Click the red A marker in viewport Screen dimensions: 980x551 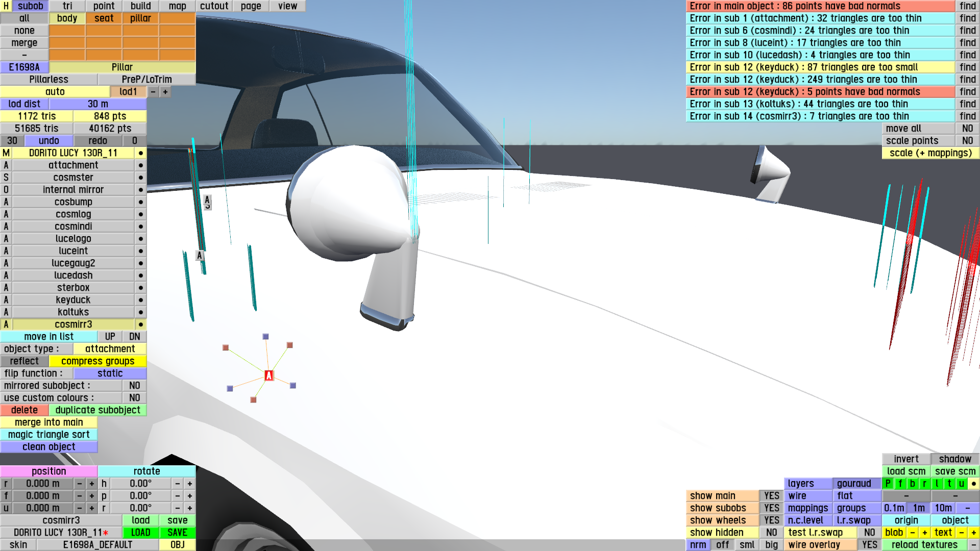[269, 376]
